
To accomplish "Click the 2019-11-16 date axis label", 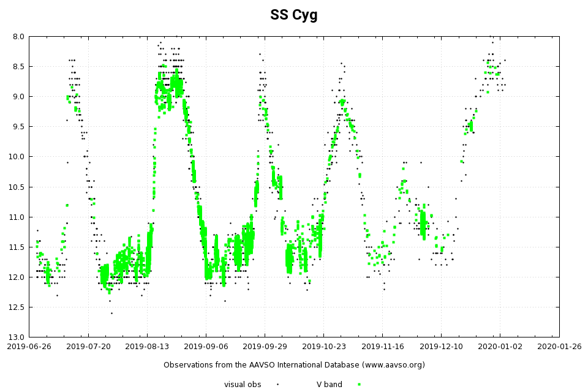I will (382, 346).
